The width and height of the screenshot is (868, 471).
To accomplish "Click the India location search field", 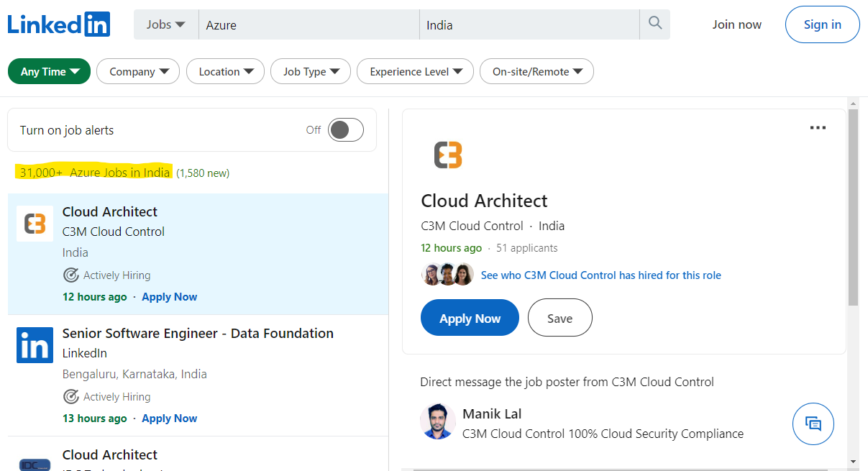I will click(x=529, y=24).
